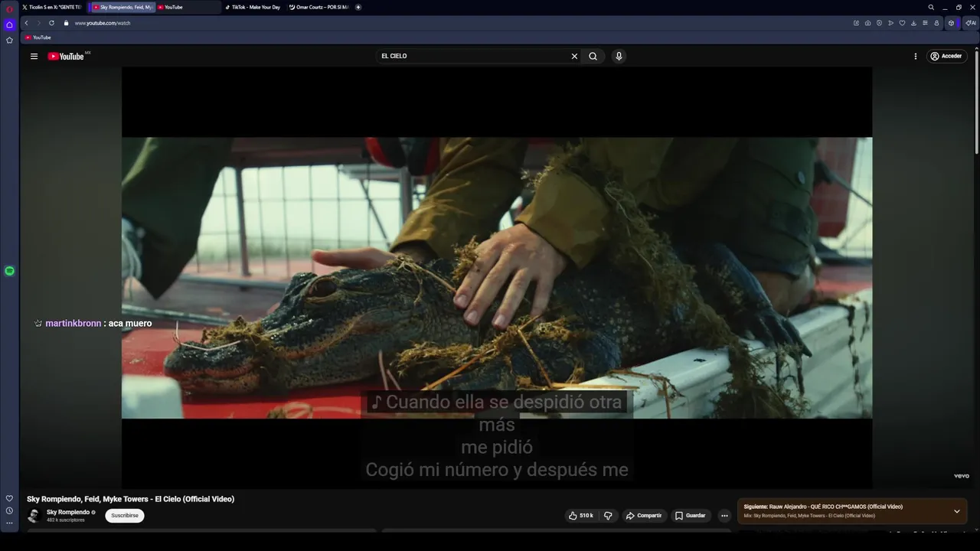This screenshot has width=980, height=551.
Task: View site security lock info
Action: coord(66,23)
